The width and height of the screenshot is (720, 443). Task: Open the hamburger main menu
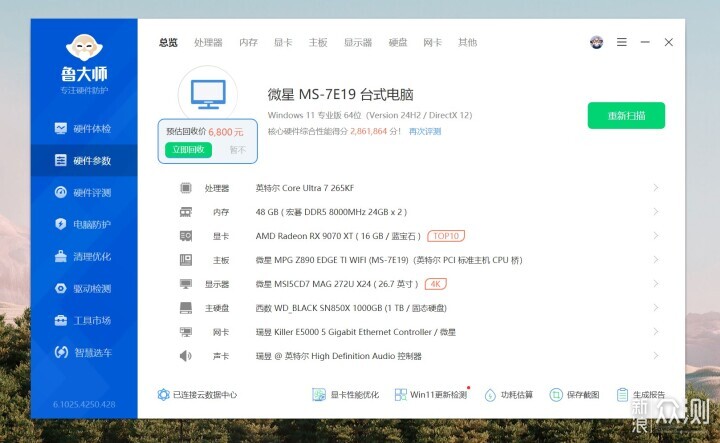click(622, 42)
